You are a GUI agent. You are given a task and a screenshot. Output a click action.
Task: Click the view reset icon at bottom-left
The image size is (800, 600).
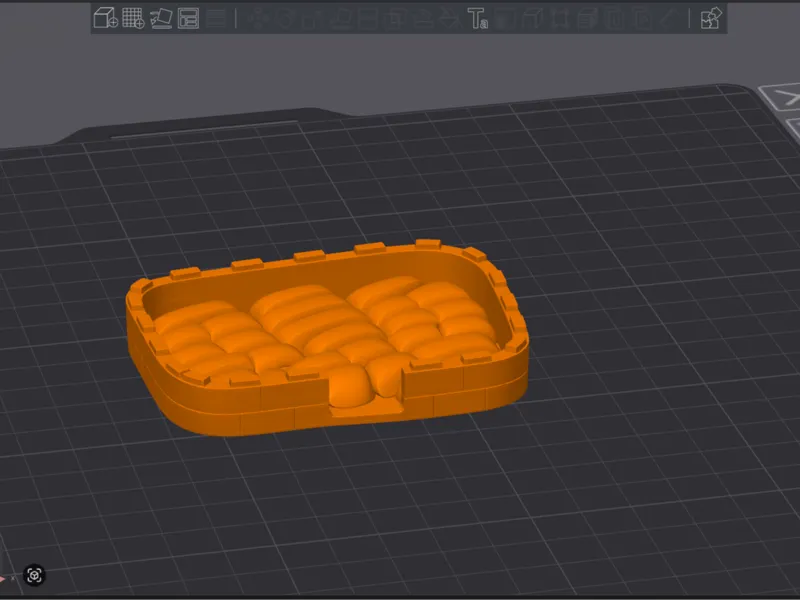pos(35,576)
